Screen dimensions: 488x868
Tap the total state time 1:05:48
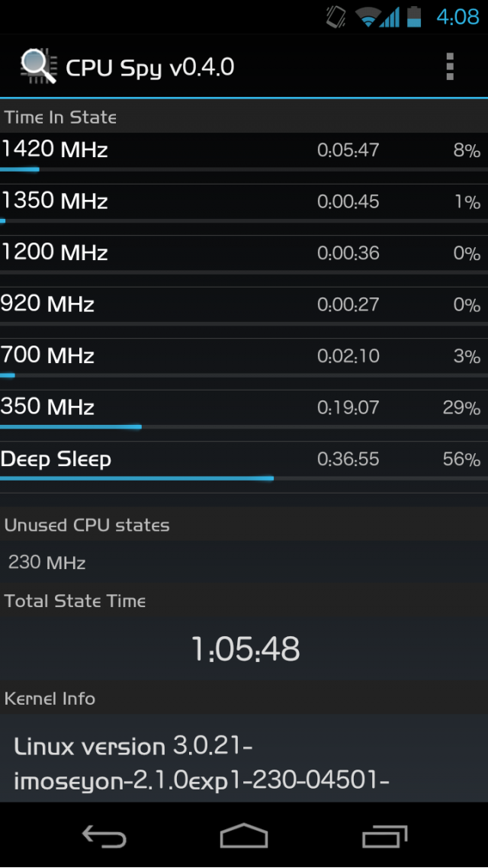point(245,648)
